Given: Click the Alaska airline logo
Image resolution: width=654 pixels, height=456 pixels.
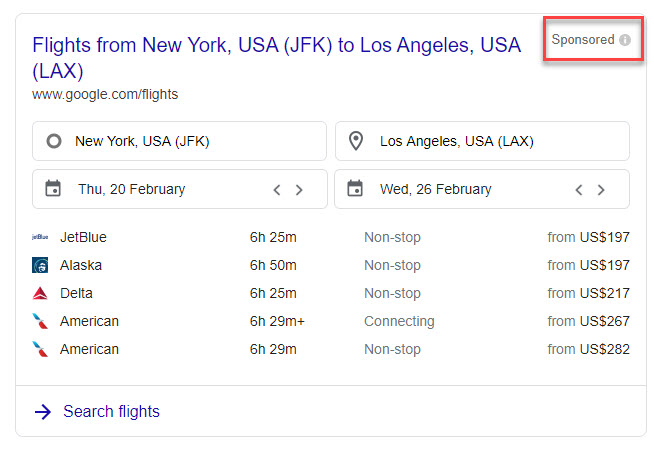Looking at the screenshot, I should 40,265.
